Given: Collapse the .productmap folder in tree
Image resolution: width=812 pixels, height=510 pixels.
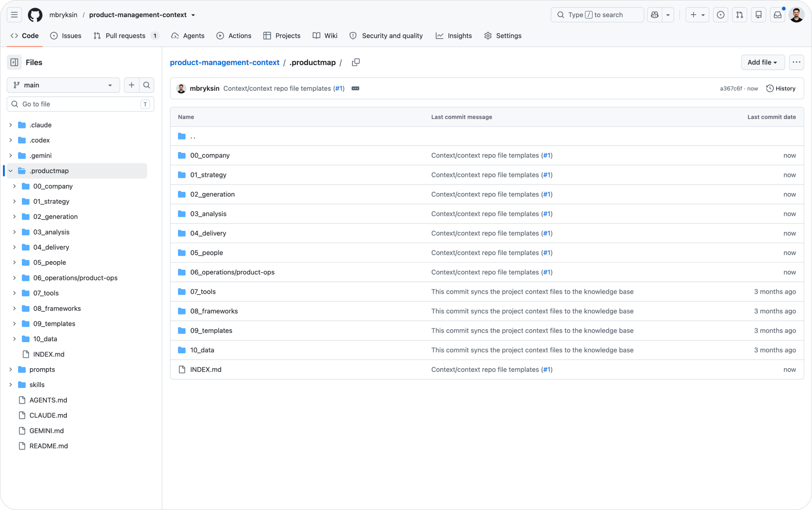Looking at the screenshot, I should point(11,171).
